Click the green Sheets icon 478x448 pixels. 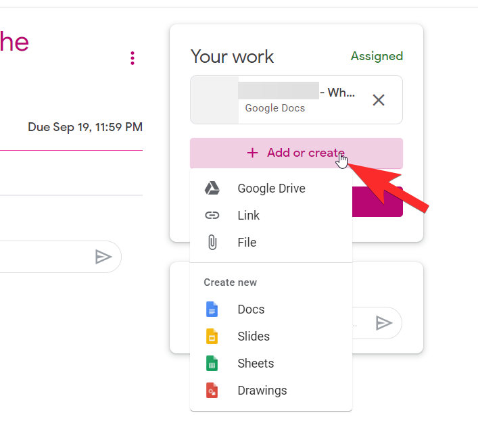pyautogui.click(x=212, y=364)
